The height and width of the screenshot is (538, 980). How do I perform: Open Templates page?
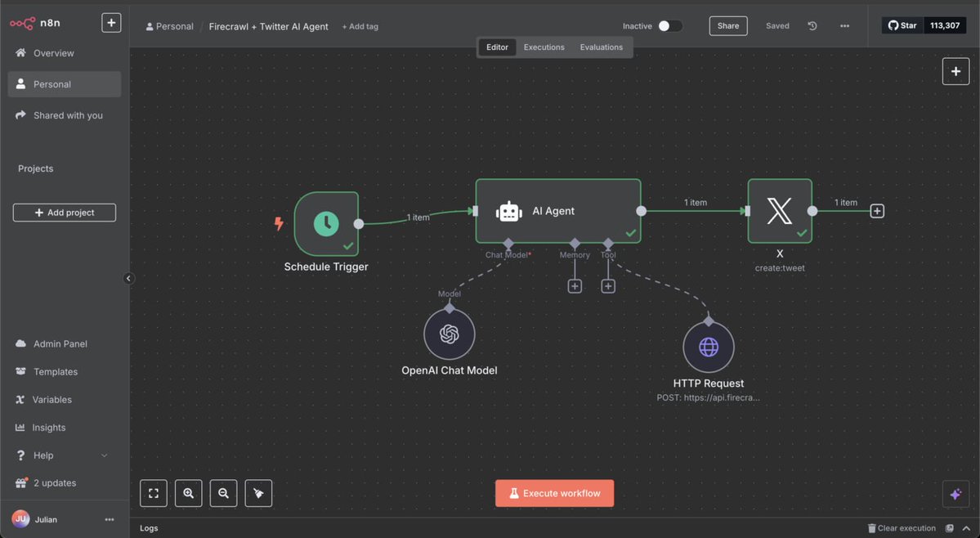click(55, 372)
